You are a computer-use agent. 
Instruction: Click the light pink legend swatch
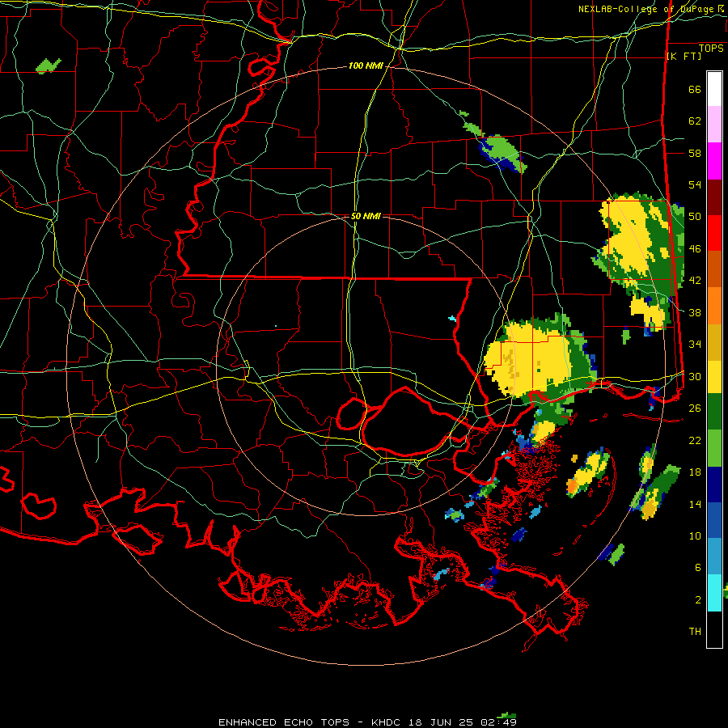(x=714, y=124)
